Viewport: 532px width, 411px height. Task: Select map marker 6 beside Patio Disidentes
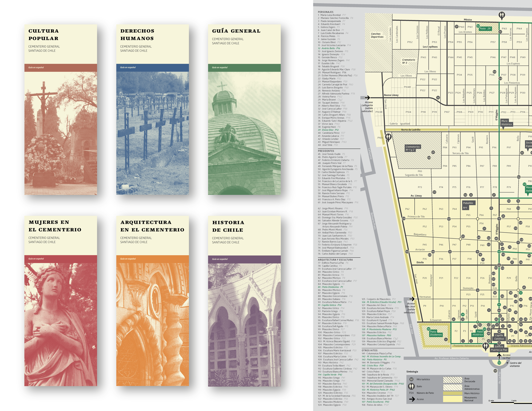(x=446, y=340)
